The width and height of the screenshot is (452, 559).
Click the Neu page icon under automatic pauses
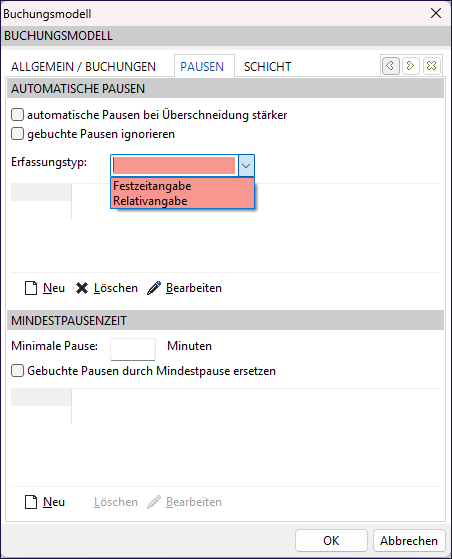point(31,288)
